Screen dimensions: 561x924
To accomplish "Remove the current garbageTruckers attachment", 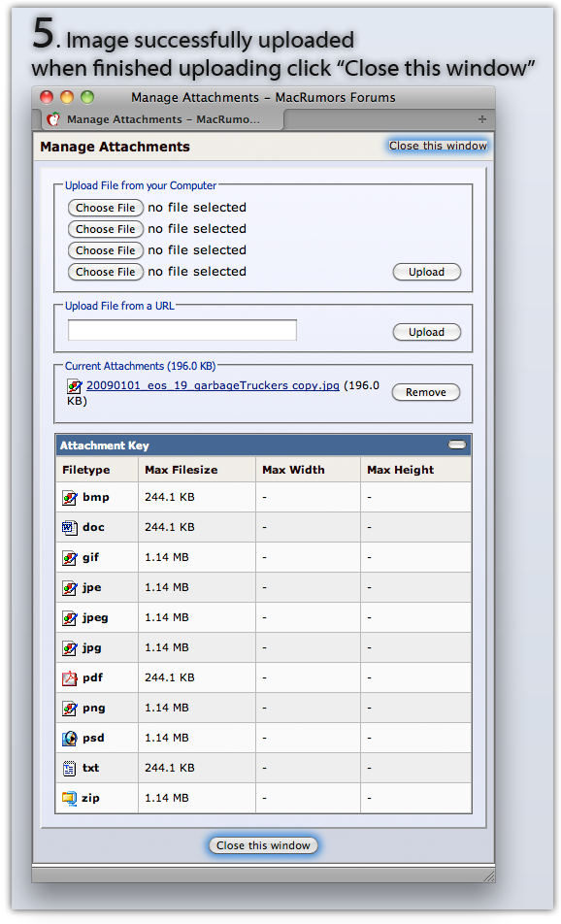I will (426, 392).
